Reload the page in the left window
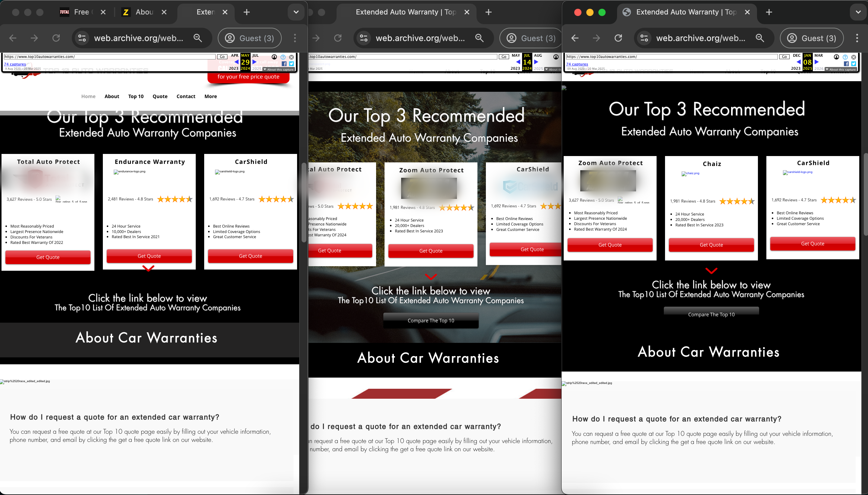The image size is (868, 495). tap(56, 38)
